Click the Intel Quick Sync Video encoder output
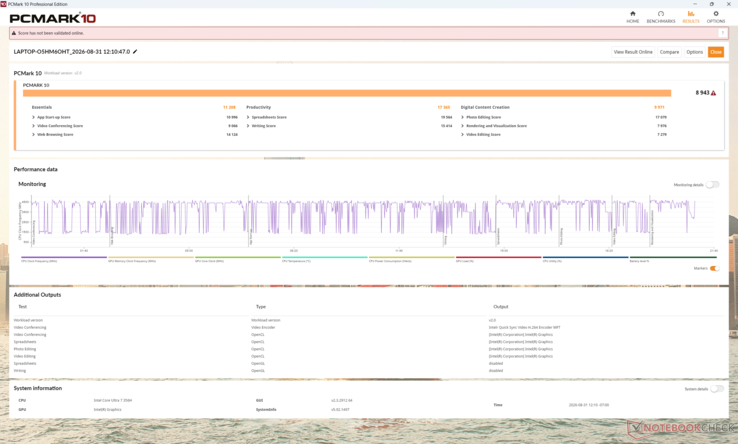The image size is (738, 444). coord(525,327)
